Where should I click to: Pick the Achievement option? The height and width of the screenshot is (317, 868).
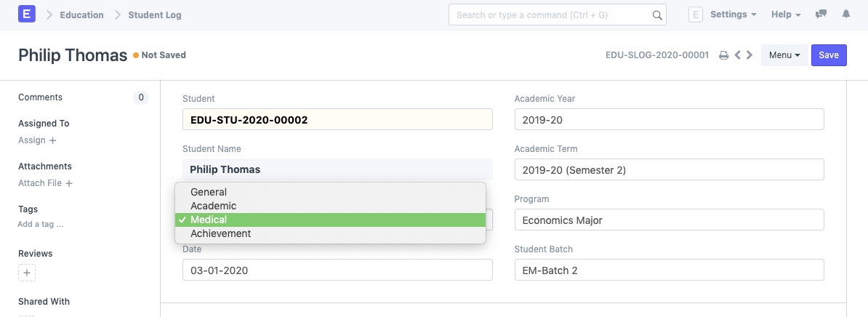[x=220, y=233]
